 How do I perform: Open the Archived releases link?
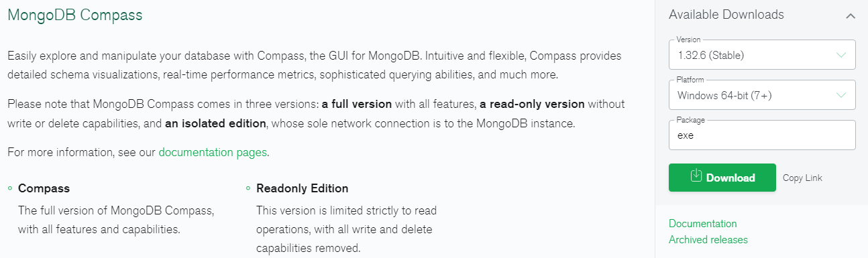(x=708, y=240)
